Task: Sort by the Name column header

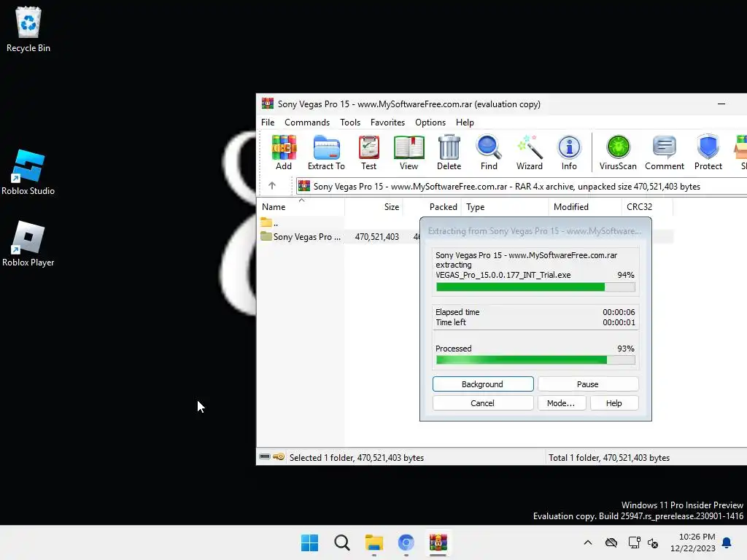Action: click(301, 206)
